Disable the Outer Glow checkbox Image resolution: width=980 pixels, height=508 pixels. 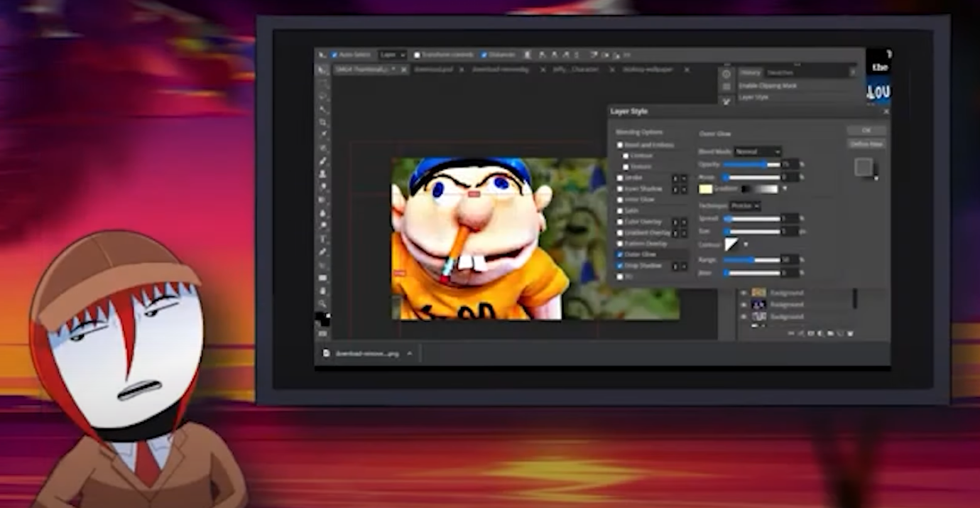pos(620,254)
